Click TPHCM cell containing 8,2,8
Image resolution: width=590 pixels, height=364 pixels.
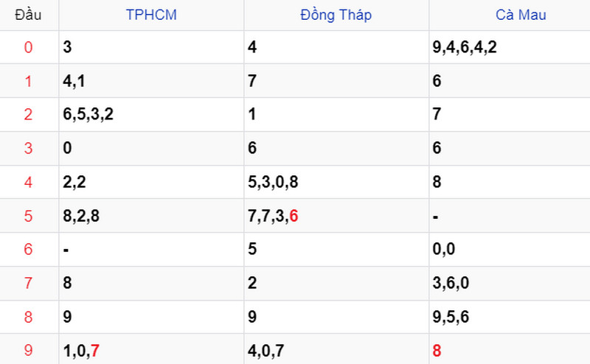tap(151, 216)
